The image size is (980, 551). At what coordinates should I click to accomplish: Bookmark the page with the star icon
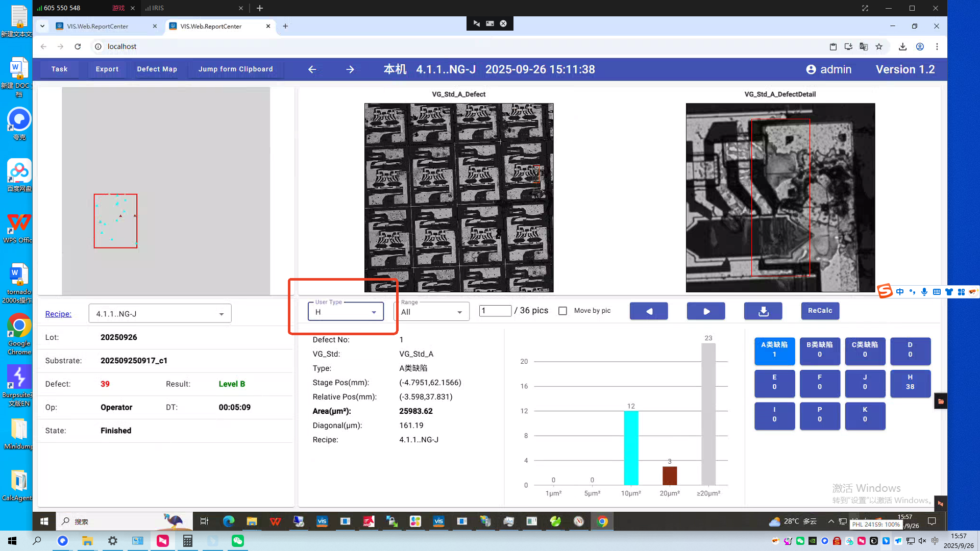tap(879, 46)
